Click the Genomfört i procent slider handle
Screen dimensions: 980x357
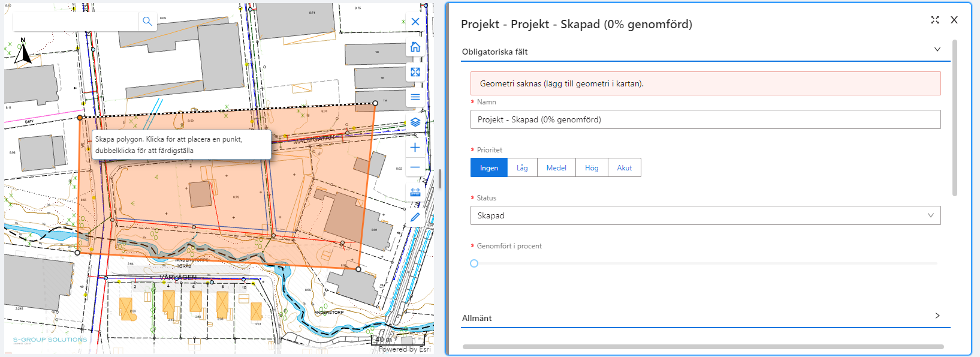click(474, 263)
